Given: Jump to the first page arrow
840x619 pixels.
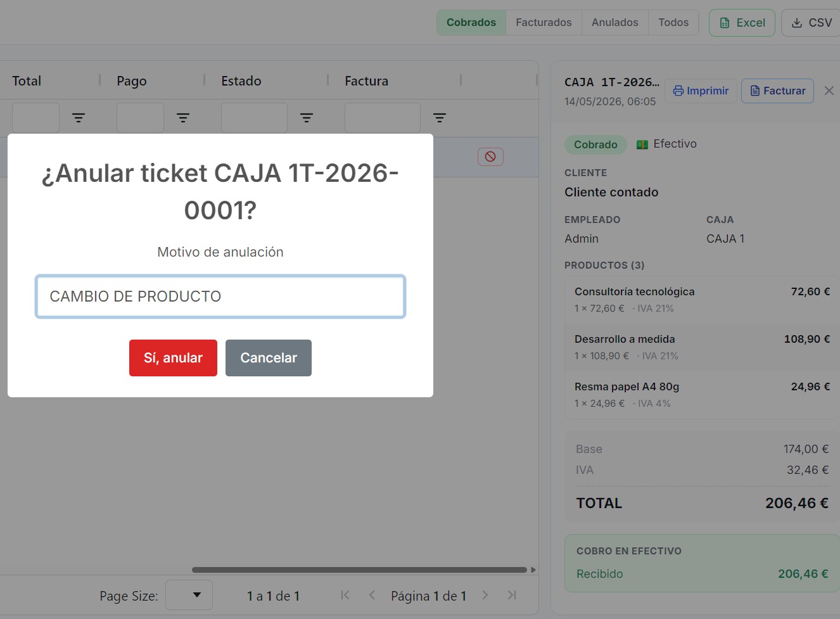Looking at the screenshot, I should [345, 595].
